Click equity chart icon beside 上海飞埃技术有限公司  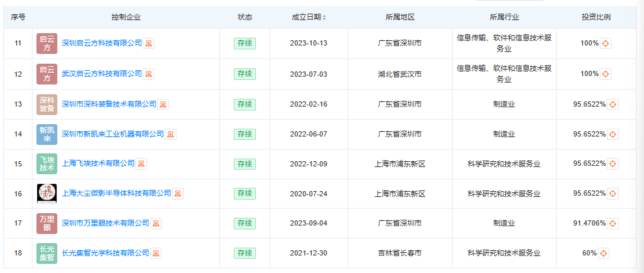pyautogui.click(x=141, y=164)
